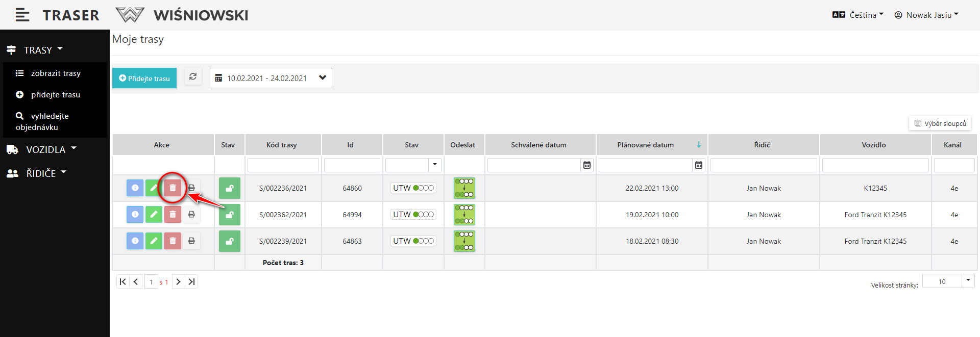
Task: Click the Přidejte trasu button
Action: click(144, 78)
